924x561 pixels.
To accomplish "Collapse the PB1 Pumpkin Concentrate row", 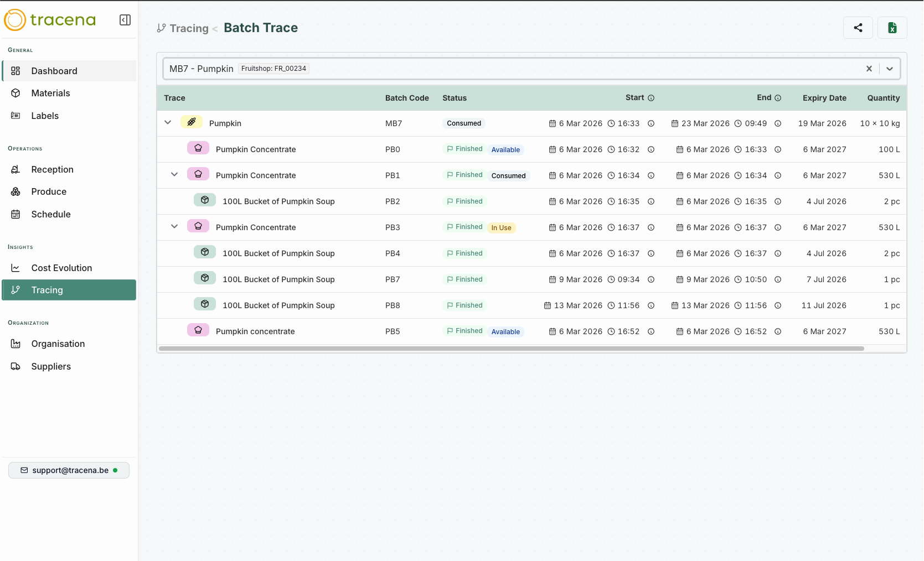I will pyautogui.click(x=174, y=175).
